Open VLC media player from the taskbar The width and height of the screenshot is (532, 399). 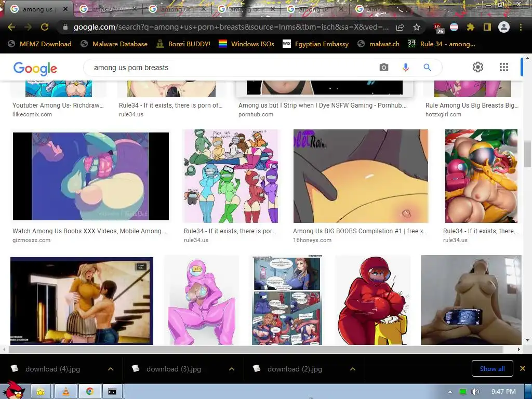tap(66, 392)
